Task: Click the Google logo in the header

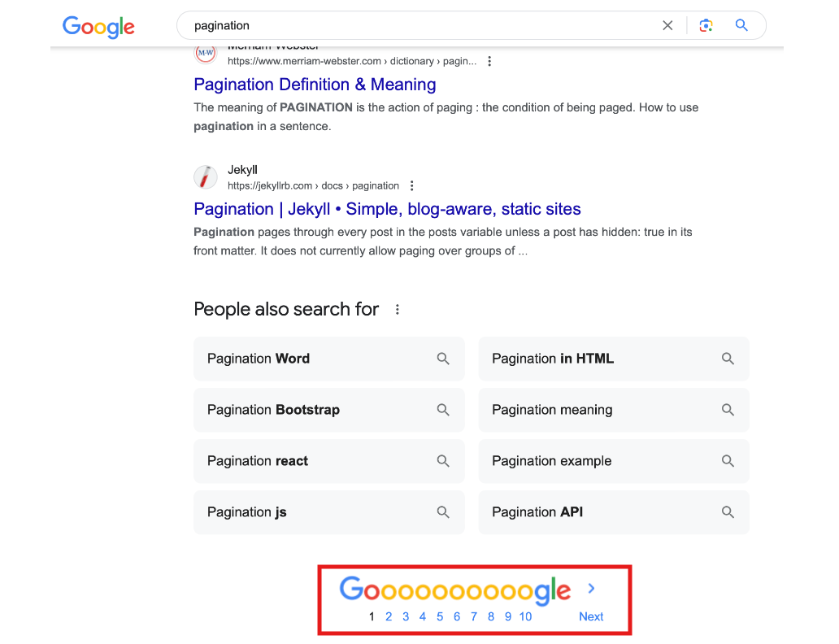Action: tap(98, 26)
